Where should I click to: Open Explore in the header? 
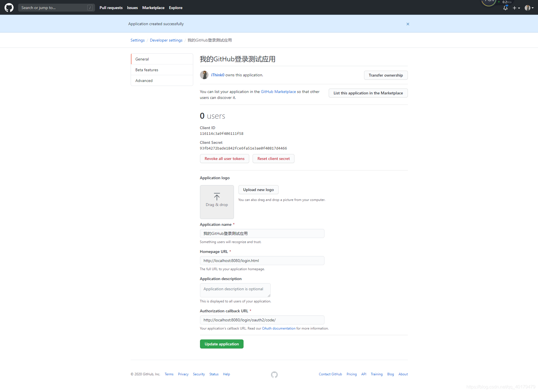tap(176, 8)
